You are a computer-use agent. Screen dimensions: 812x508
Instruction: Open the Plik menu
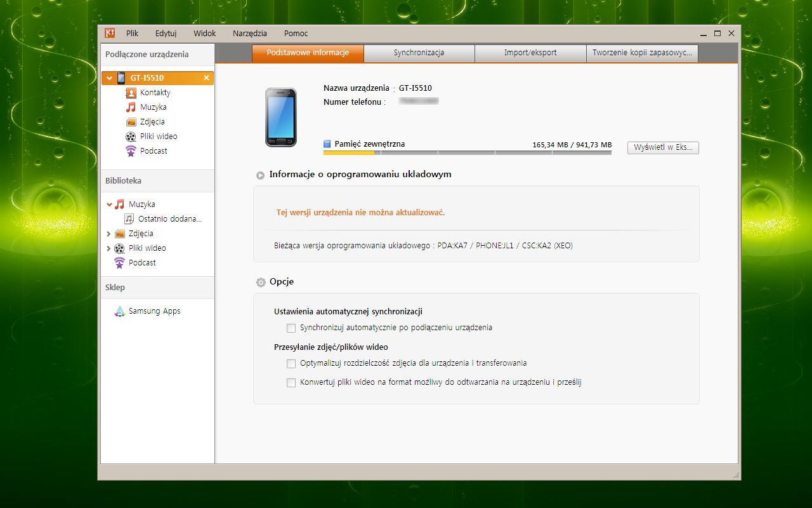coord(132,34)
